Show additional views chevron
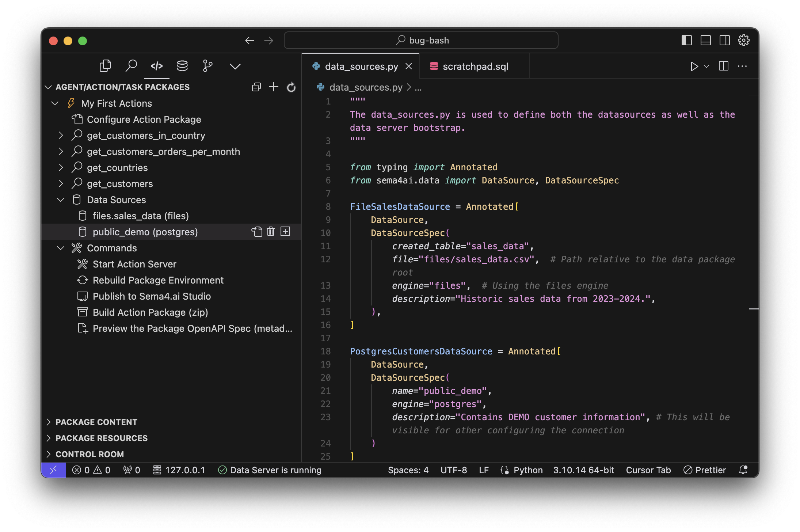Image resolution: width=800 pixels, height=532 pixels. (x=235, y=66)
